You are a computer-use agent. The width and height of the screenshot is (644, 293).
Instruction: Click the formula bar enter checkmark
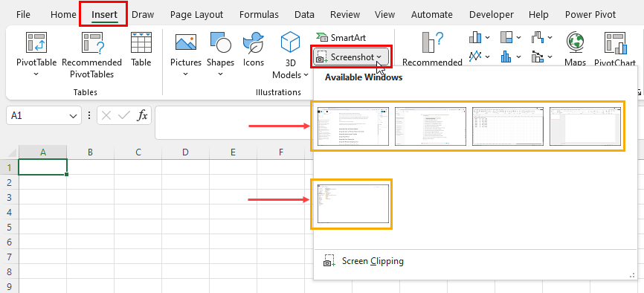(123, 116)
